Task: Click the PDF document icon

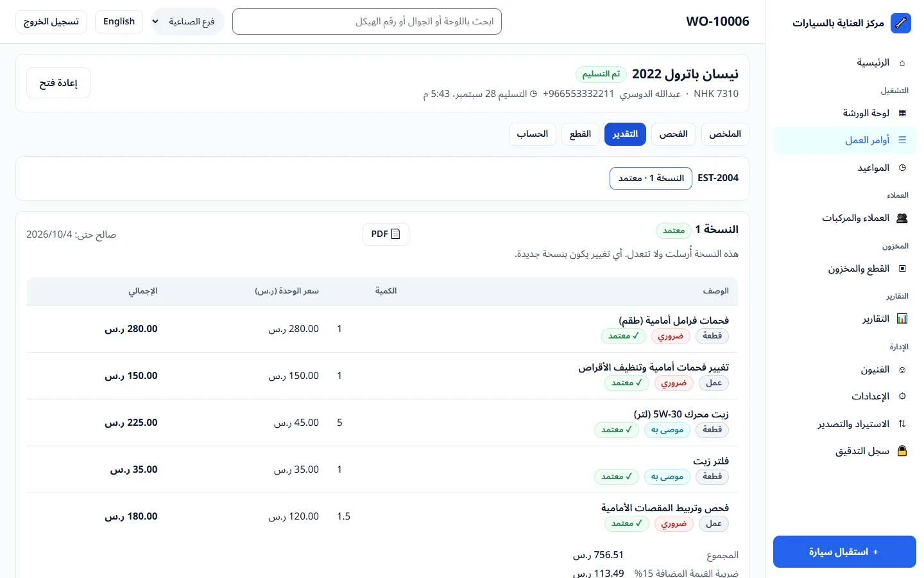Action: [395, 234]
